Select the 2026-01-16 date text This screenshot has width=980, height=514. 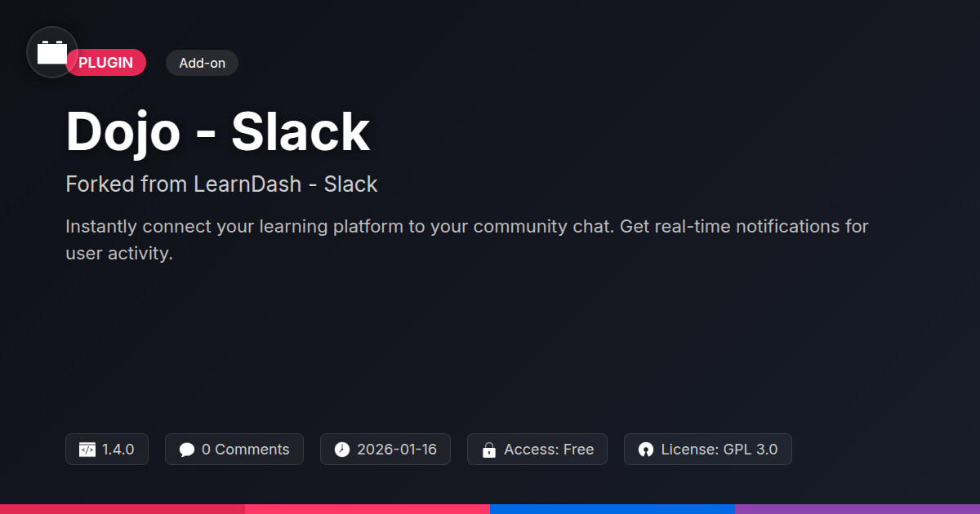point(397,450)
